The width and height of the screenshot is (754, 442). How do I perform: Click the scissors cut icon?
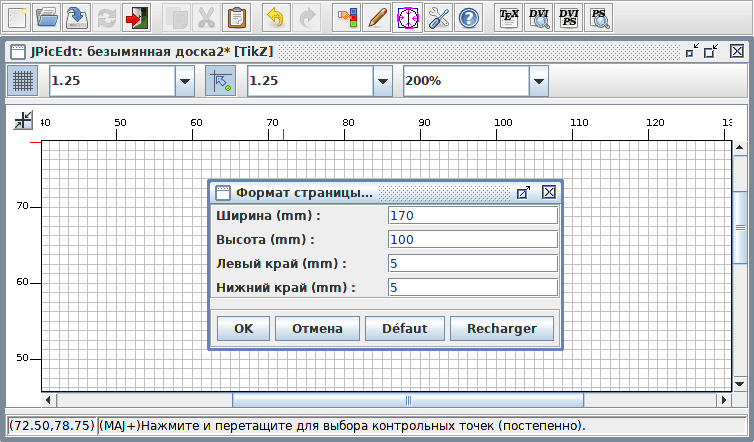coord(206,18)
